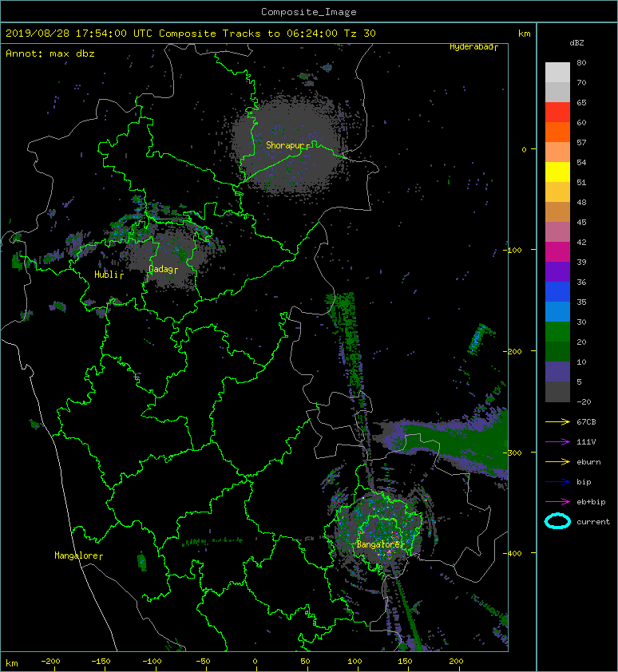Viewport: 618px width, 672px height.
Task: Click the 67CB legend label
Action: coord(586,421)
